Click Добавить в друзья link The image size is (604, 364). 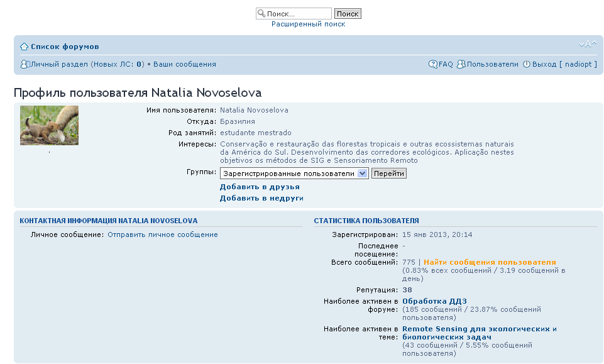pyautogui.click(x=260, y=187)
